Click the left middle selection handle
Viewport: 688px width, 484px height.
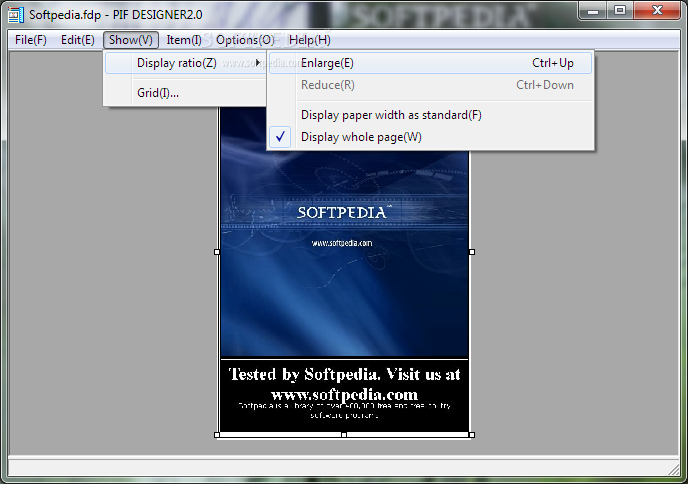(x=217, y=252)
